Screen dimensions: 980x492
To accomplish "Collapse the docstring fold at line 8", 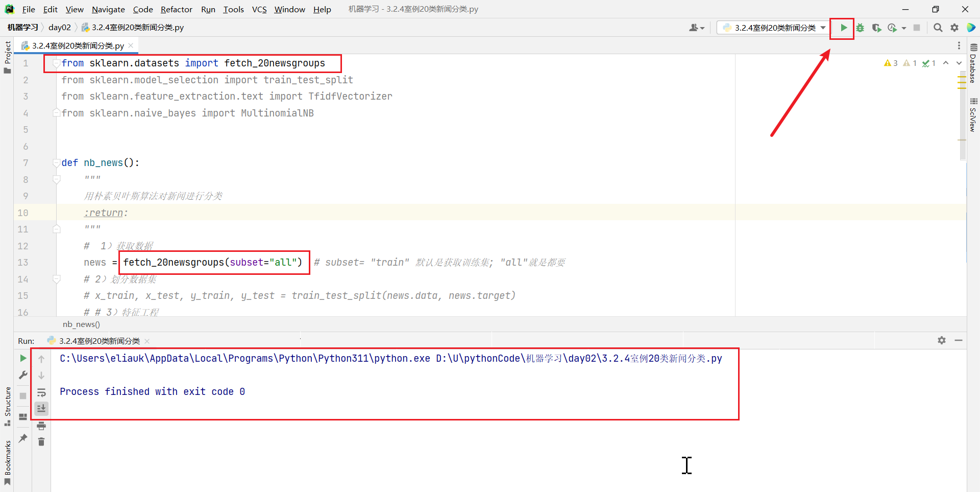I will tap(56, 179).
